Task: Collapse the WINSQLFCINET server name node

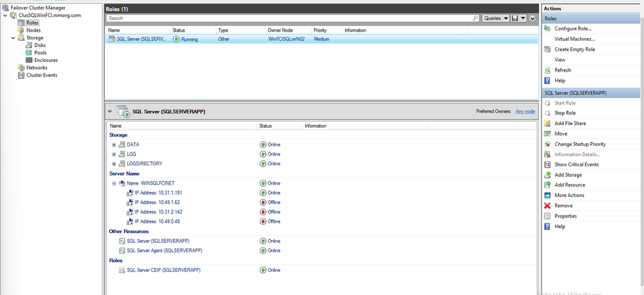Action: 114,183
